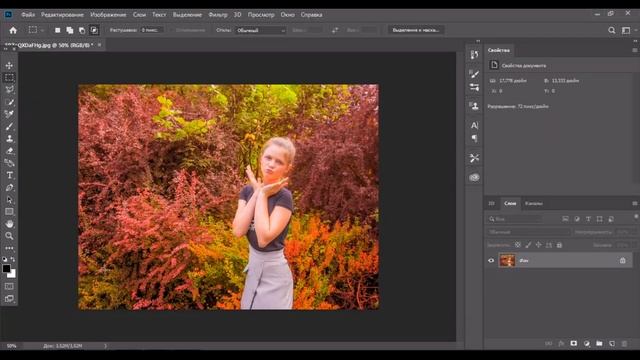Open the Просмотр menu

tap(261, 15)
